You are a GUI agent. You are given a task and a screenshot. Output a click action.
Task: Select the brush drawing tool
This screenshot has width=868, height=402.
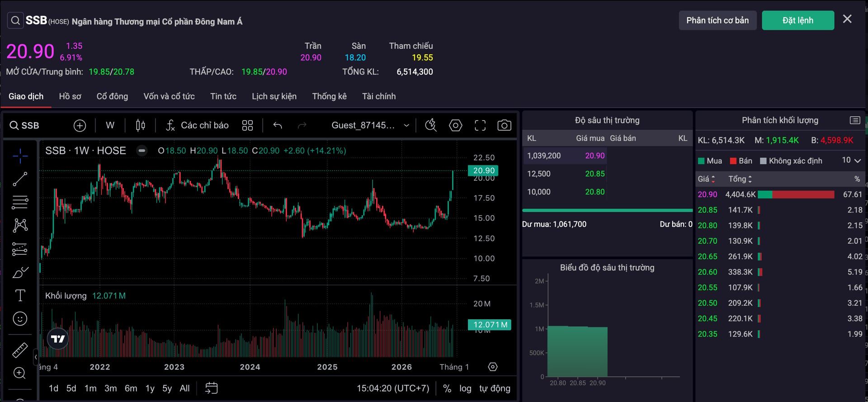pos(20,272)
